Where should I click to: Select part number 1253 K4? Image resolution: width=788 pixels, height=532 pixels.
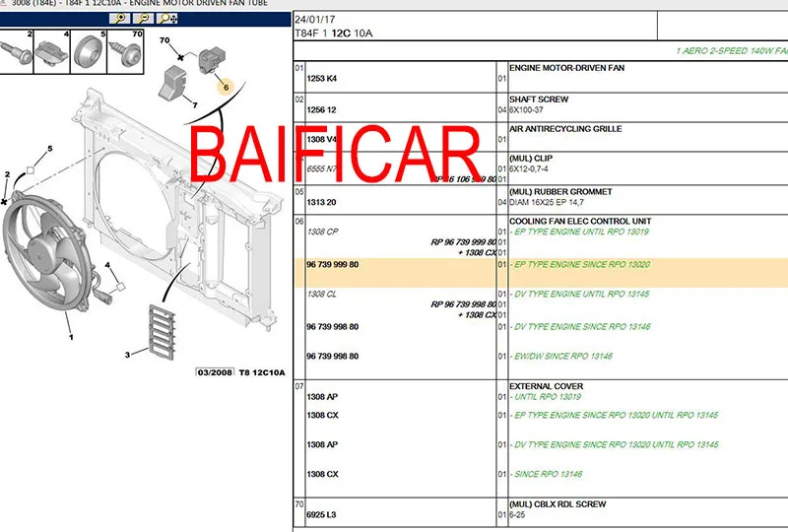tap(322, 79)
